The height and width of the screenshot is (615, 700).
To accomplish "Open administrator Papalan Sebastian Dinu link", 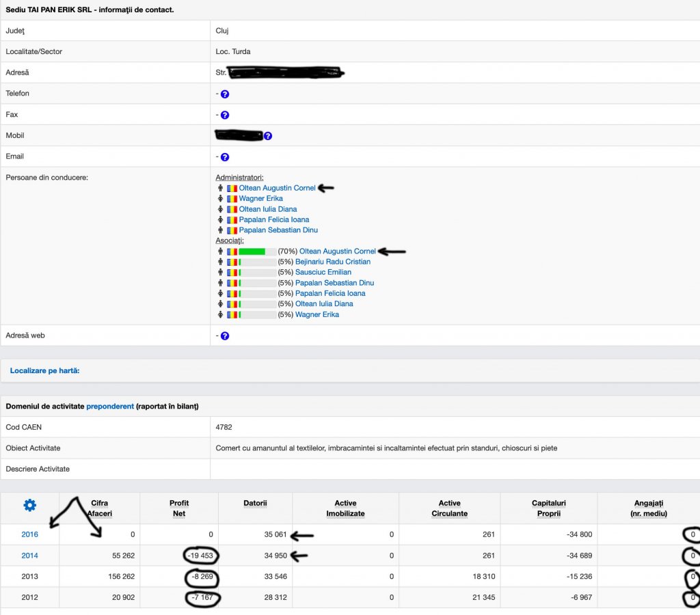I will click(279, 230).
